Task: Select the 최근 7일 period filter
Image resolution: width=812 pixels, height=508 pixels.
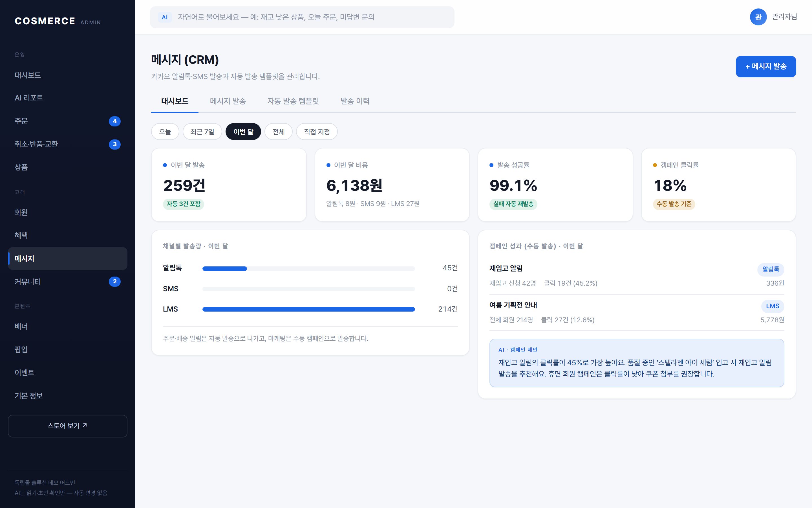Action: [x=202, y=132]
